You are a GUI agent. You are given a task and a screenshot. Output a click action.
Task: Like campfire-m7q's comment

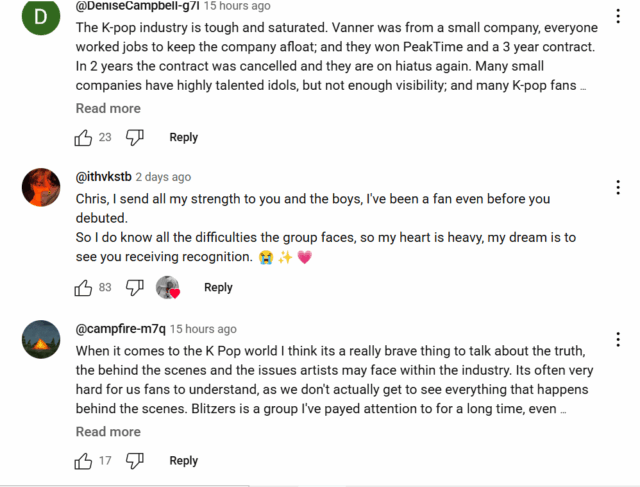tap(83, 461)
